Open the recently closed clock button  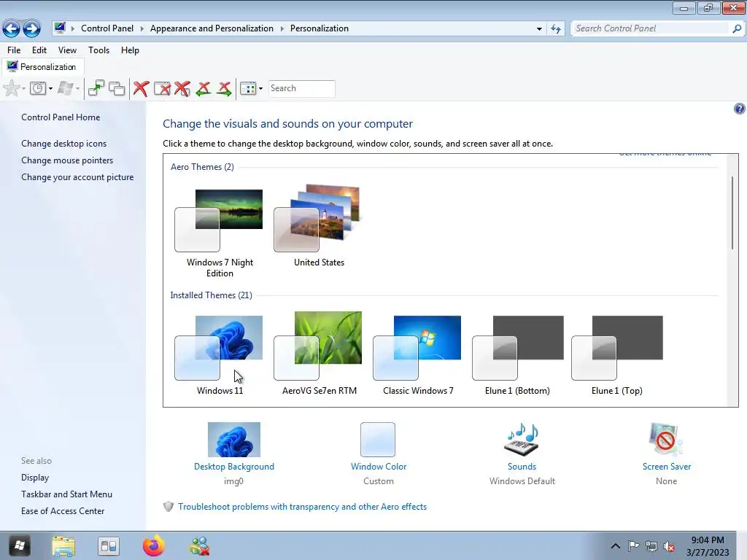pyautogui.click(x=38, y=88)
